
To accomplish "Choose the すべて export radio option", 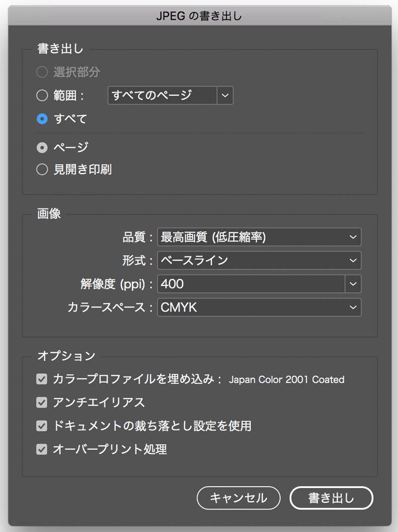I will tap(42, 119).
